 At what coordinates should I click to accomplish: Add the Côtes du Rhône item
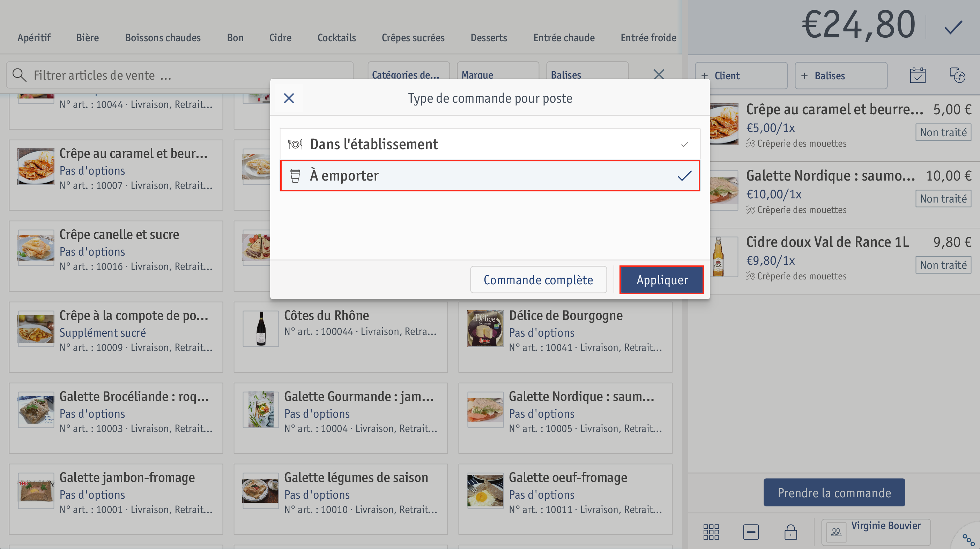click(341, 337)
